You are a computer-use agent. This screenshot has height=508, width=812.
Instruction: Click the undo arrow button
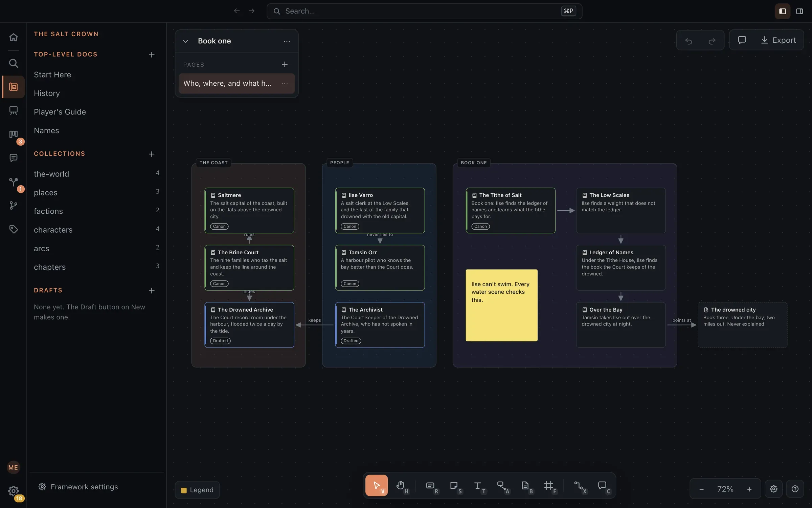click(689, 41)
